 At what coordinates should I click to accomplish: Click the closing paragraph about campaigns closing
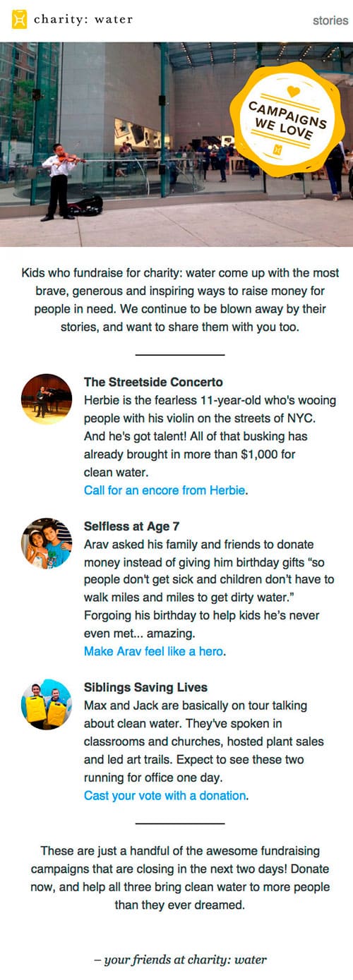point(180,878)
